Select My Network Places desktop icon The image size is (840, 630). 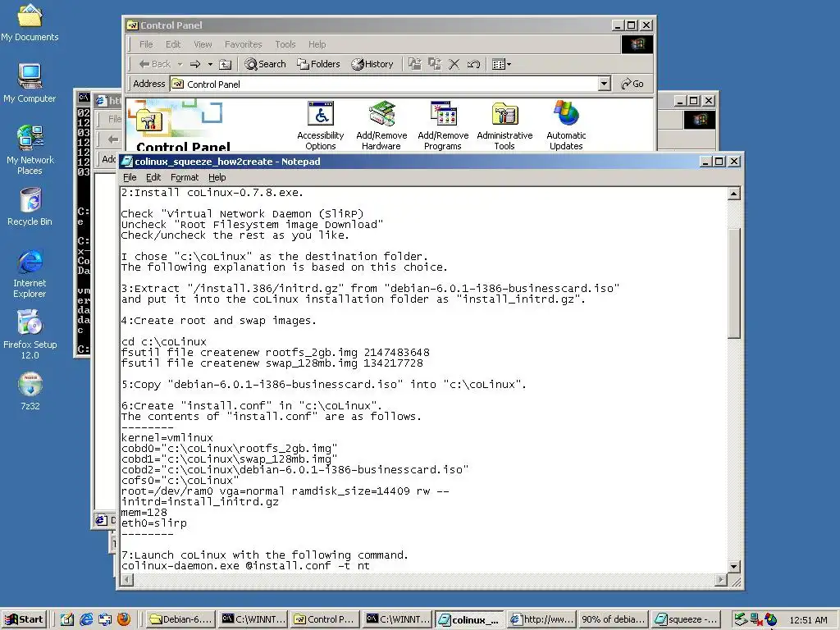[30, 150]
